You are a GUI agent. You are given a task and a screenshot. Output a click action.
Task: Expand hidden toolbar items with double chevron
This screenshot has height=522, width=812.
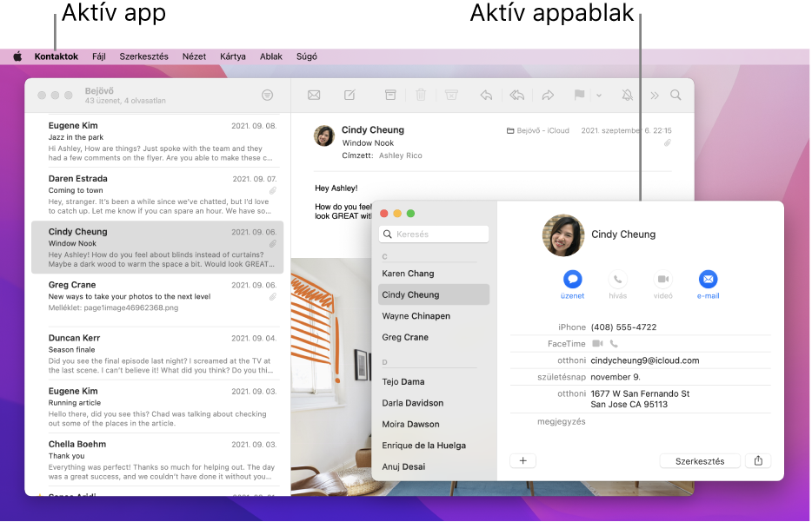656,95
